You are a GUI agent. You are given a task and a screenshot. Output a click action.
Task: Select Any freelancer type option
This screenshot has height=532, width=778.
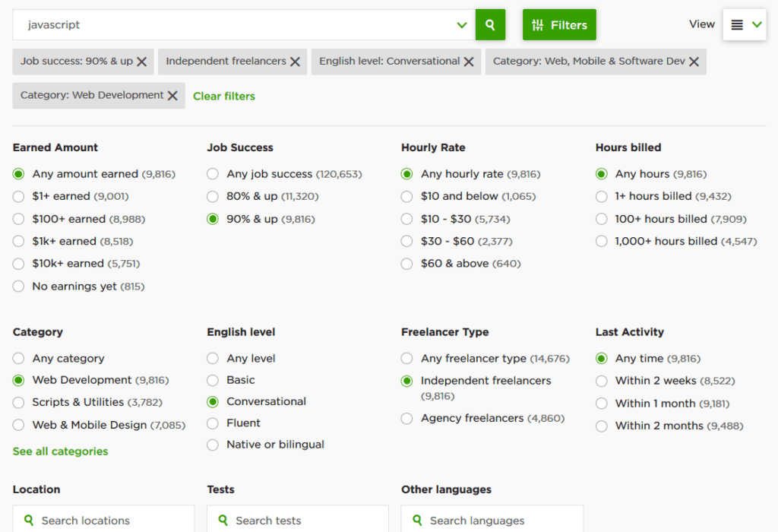click(x=407, y=358)
